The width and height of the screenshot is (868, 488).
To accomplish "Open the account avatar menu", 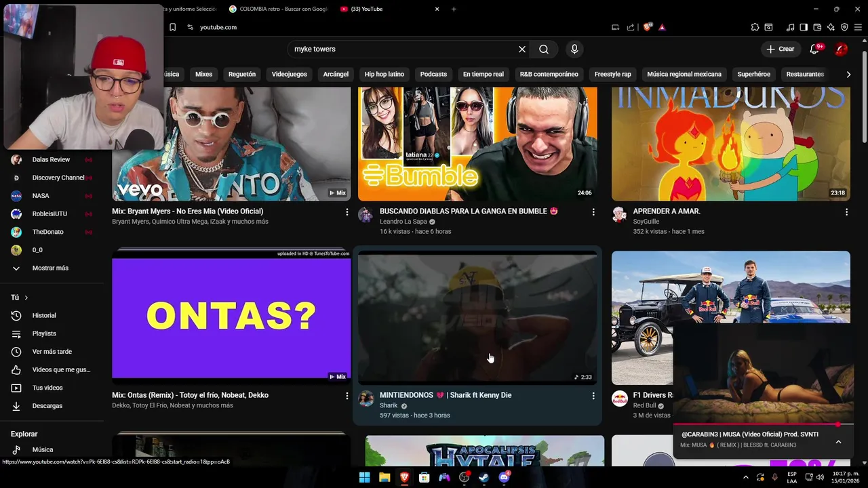I will click(x=841, y=49).
